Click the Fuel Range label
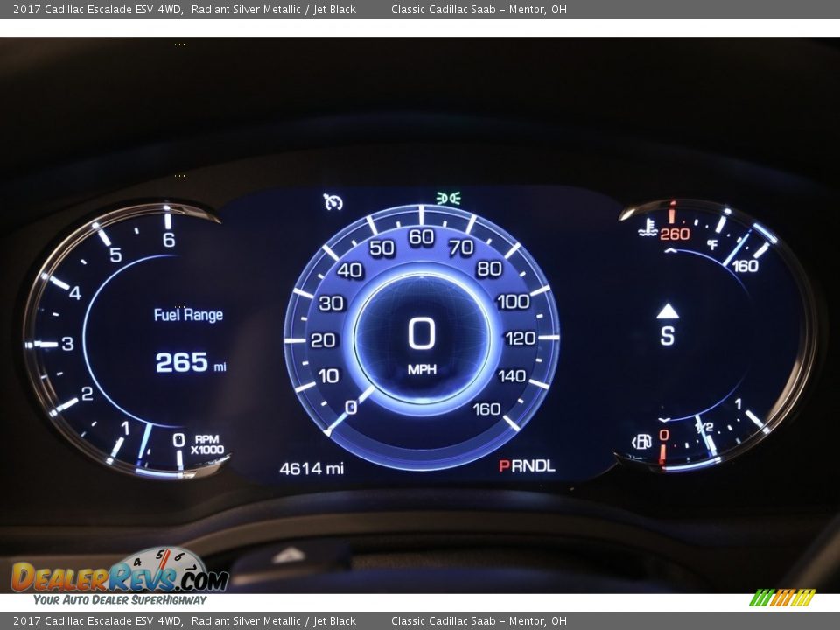The image size is (840, 630). coord(188,315)
